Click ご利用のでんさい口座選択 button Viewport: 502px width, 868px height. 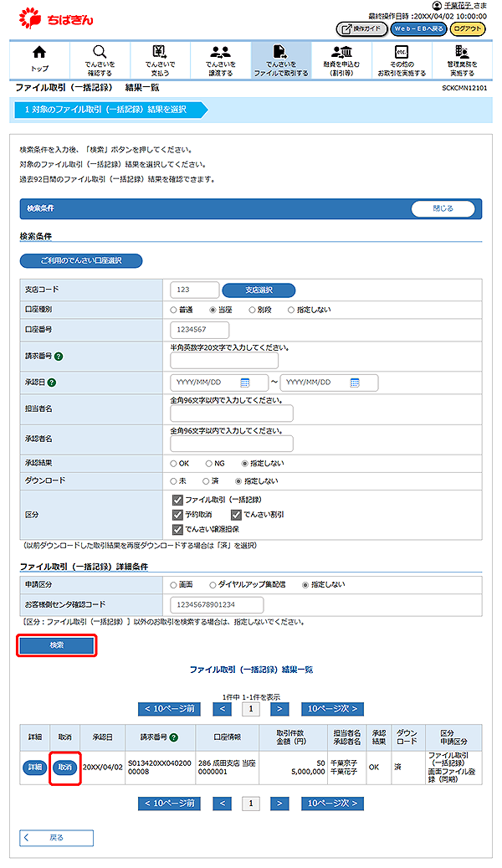[x=81, y=260]
